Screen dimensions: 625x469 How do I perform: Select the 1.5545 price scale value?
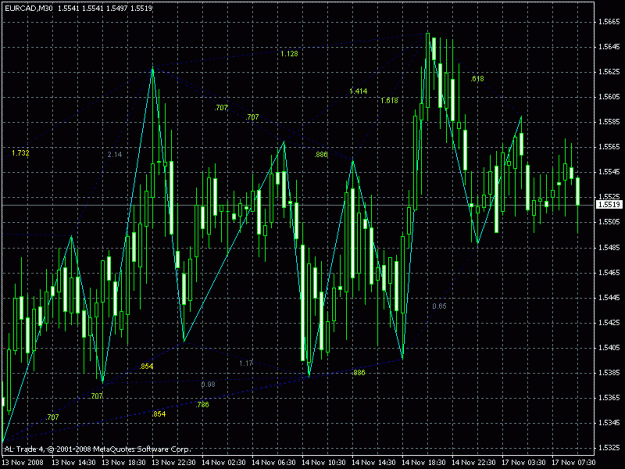609,172
